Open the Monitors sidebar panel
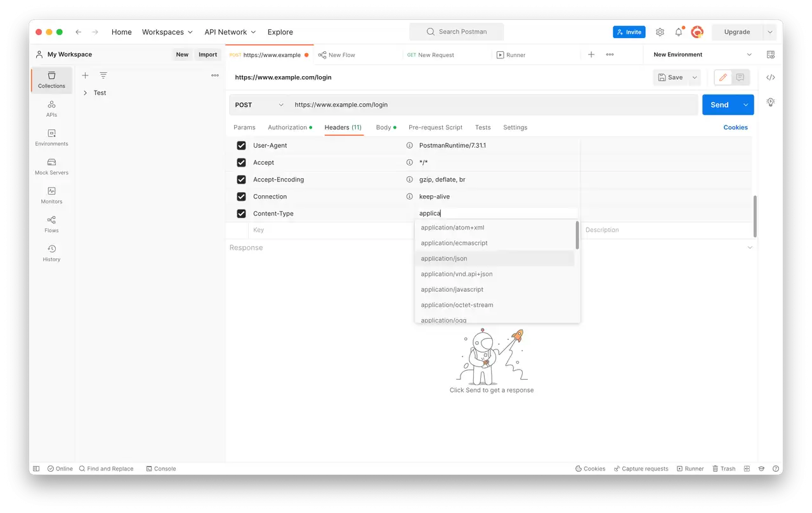The height and width of the screenshot is (513, 812). click(51, 195)
